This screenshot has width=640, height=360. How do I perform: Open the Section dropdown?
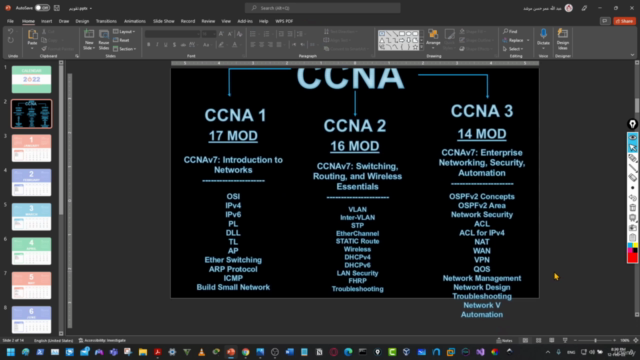[x=124, y=49]
